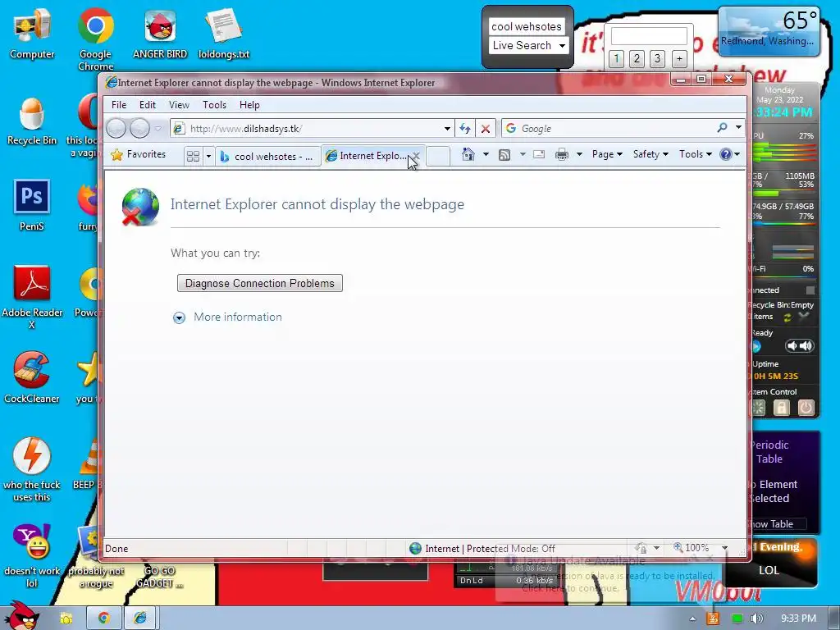
Task: Open the Edit menu
Action: tap(148, 105)
